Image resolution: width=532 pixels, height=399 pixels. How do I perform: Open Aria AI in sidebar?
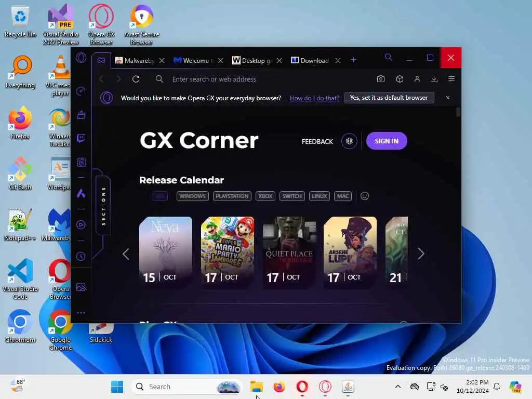81,193
